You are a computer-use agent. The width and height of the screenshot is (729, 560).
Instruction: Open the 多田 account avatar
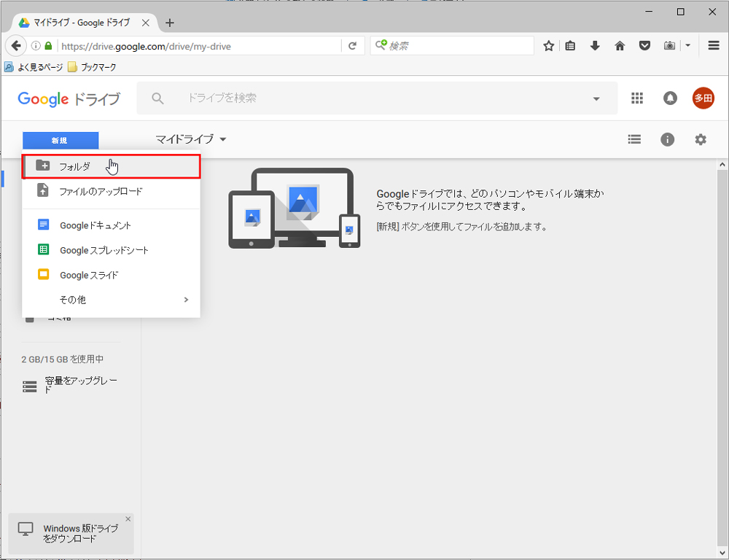[703, 98]
